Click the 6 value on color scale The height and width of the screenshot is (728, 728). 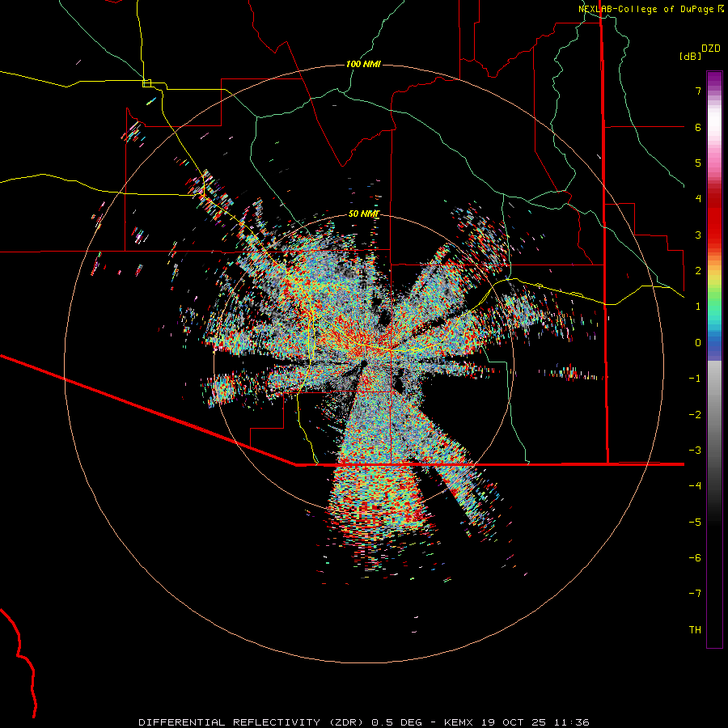[x=698, y=127]
